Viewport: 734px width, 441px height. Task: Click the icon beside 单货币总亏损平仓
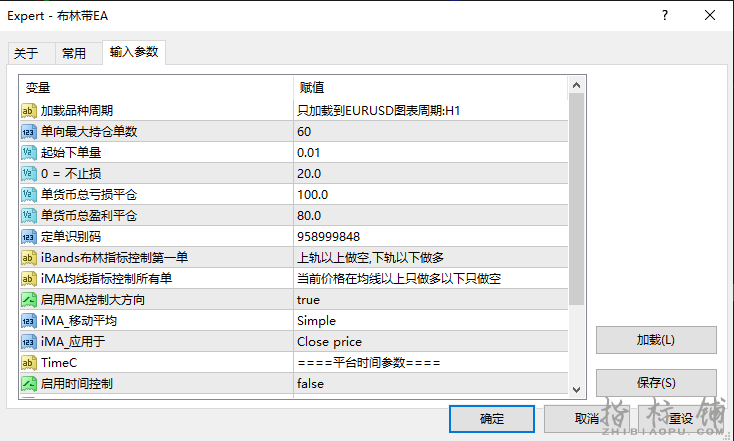point(29,195)
